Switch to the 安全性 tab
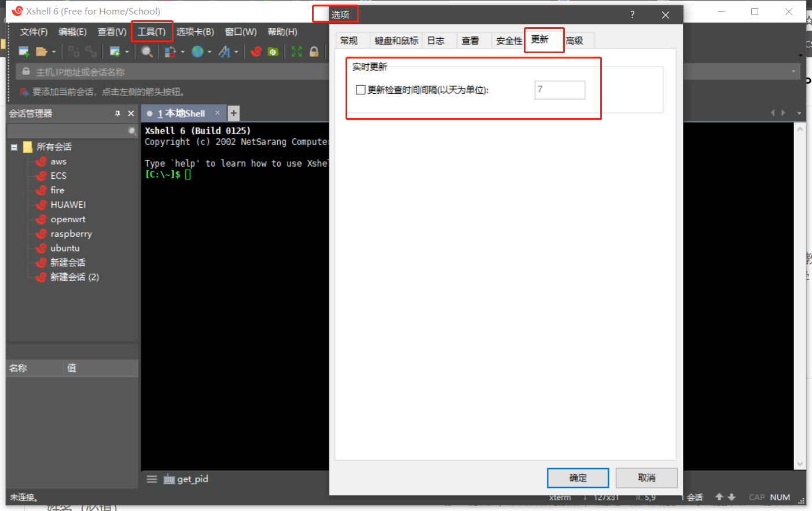This screenshot has width=812, height=511. click(x=509, y=41)
